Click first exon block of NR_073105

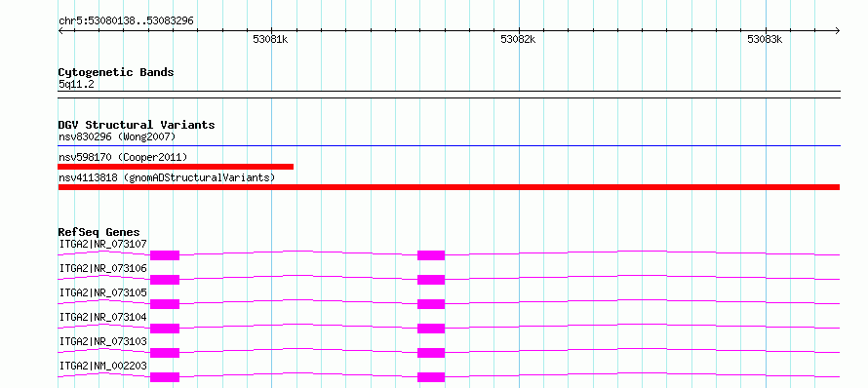pos(165,304)
